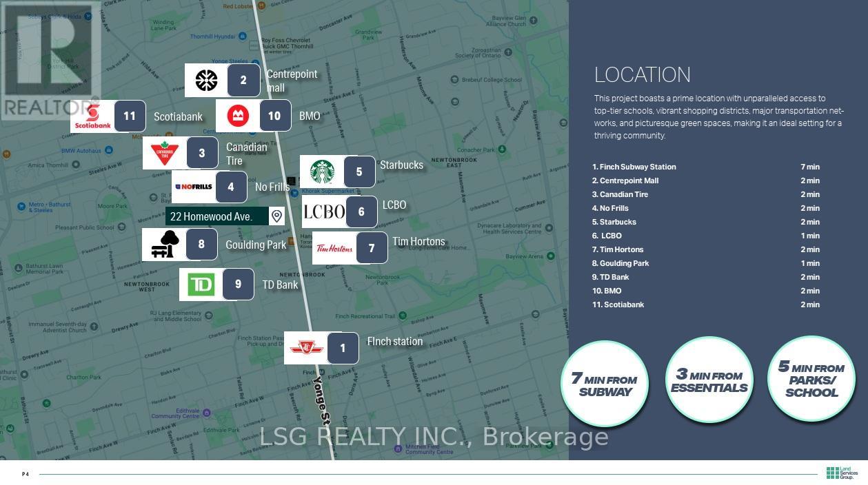
Task: Click the Starbucks siren logo
Action: [322, 172]
